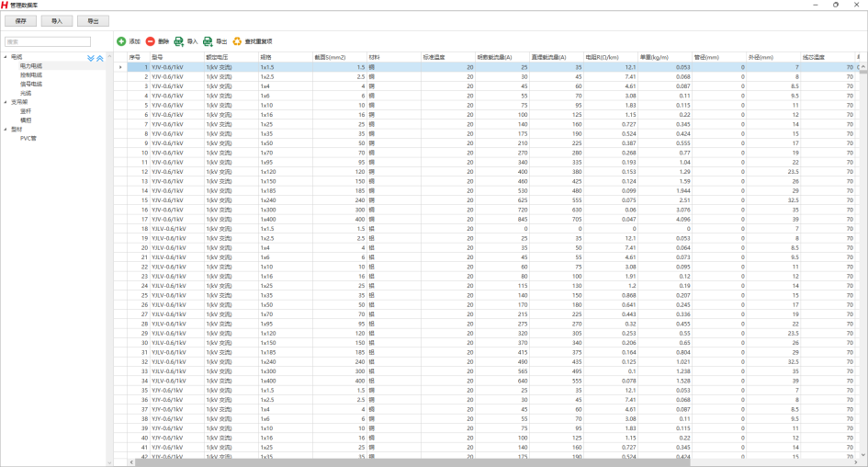Select 信号电缆 in the category tree

[31, 84]
